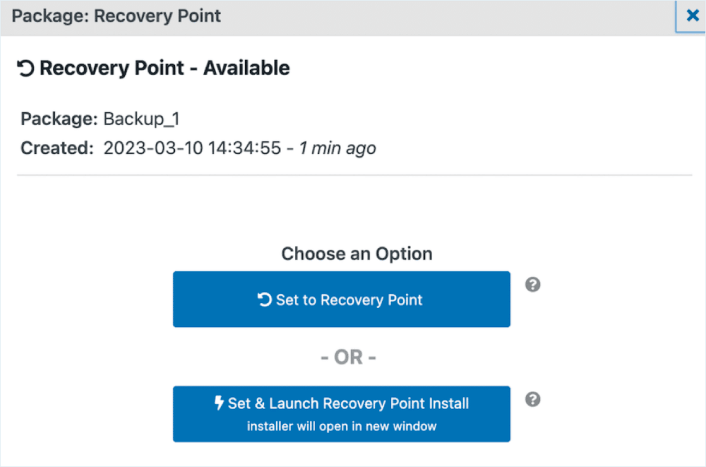Viewport: 706px width, 467px height.
Task: Click the - OR - separator text
Action: [x=348, y=357]
